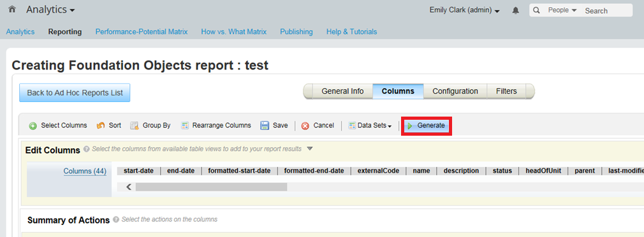
Task: Click the Save label
Action: point(281,126)
